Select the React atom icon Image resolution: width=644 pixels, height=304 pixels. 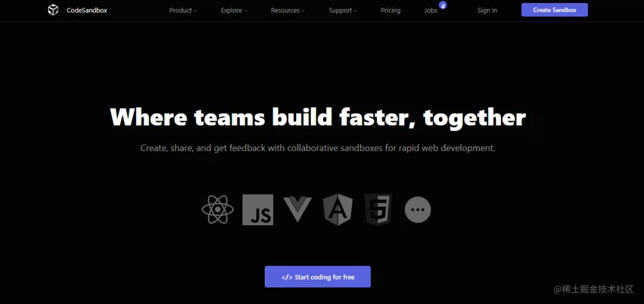[x=218, y=210]
